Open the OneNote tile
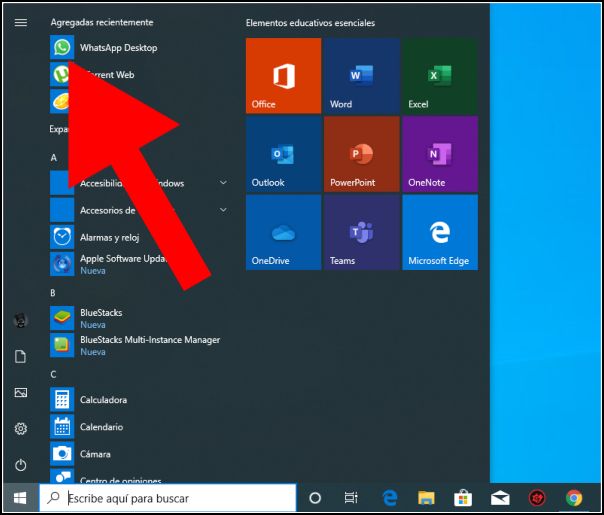Image resolution: width=604 pixels, height=515 pixels. 440,154
